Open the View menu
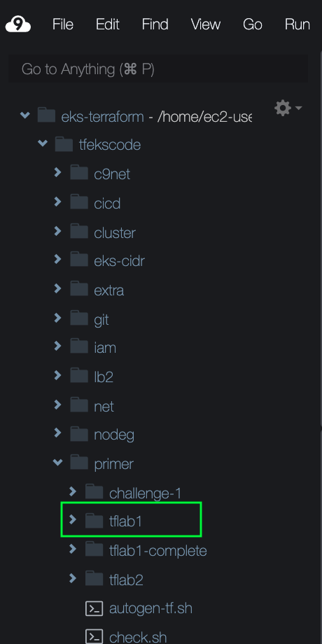Image resolution: width=322 pixels, height=644 pixels. [x=205, y=24]
